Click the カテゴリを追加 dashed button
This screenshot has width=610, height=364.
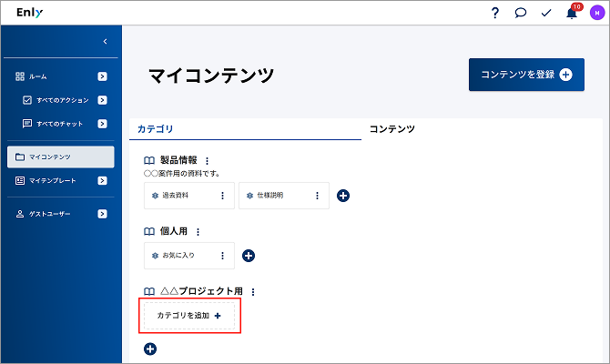[x=189, y=316]
